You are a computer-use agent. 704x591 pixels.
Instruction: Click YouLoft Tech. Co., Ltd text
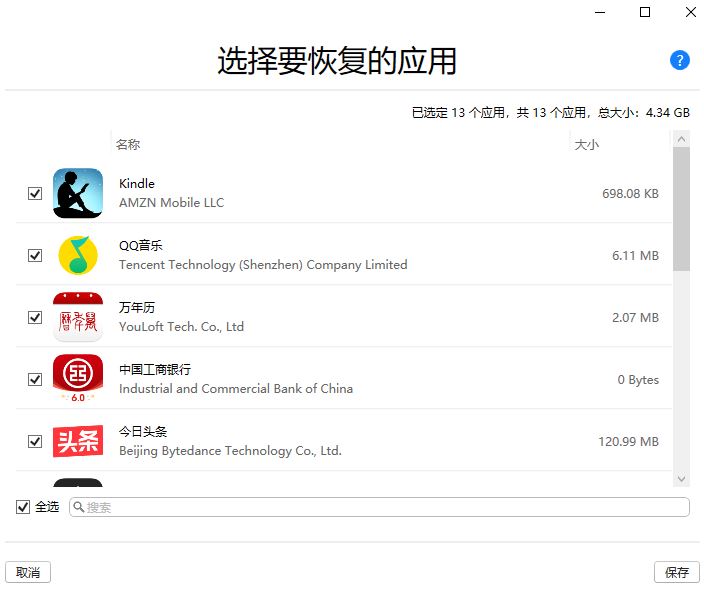[181, 326]
